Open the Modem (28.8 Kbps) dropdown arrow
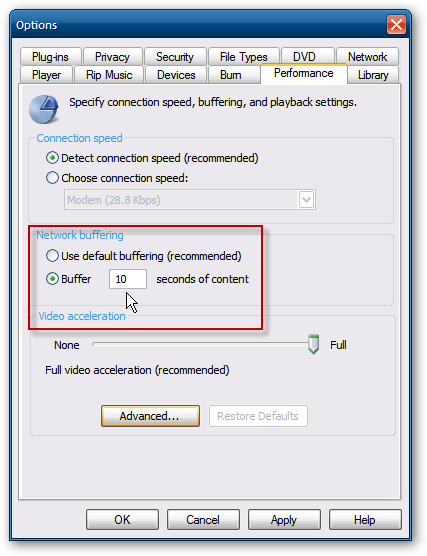The width and height of the screenshot is (427, 556). pos(306,200)
